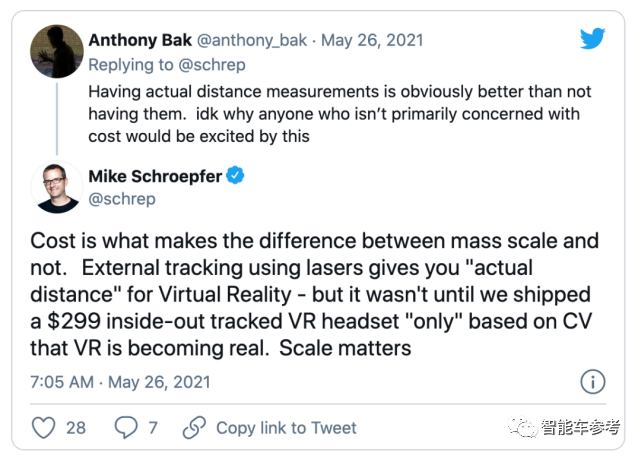Click the 7 replies count

153,428
